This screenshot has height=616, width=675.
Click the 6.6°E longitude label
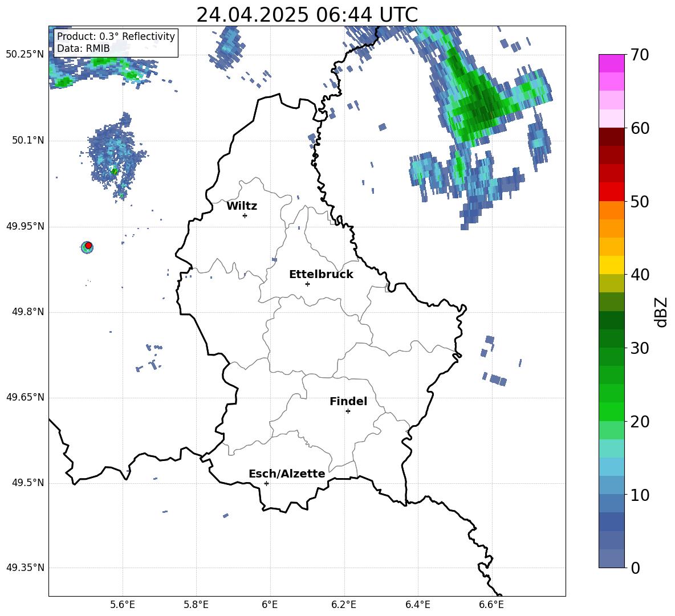click(491, 605)
